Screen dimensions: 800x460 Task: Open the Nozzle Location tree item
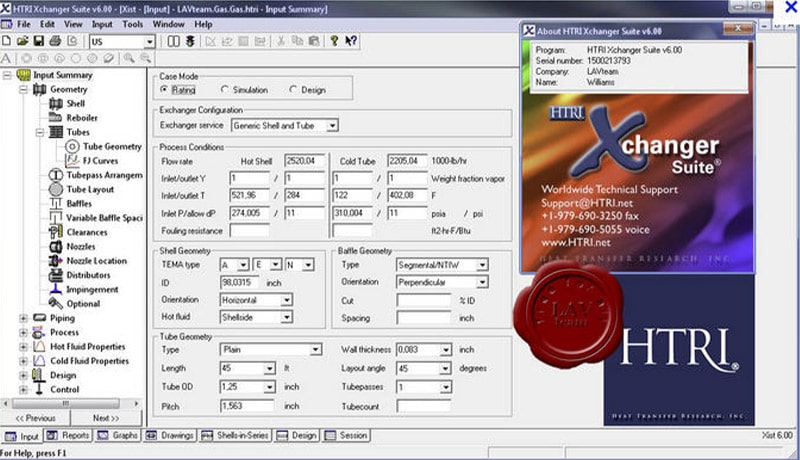pos(97,260)
